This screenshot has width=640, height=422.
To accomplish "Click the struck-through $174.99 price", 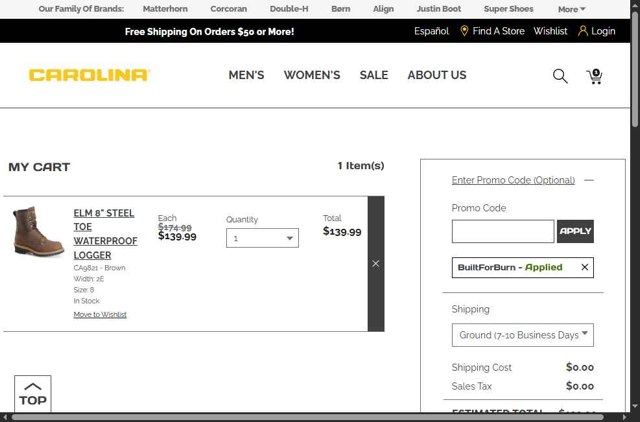I will (x=175, y=227).
